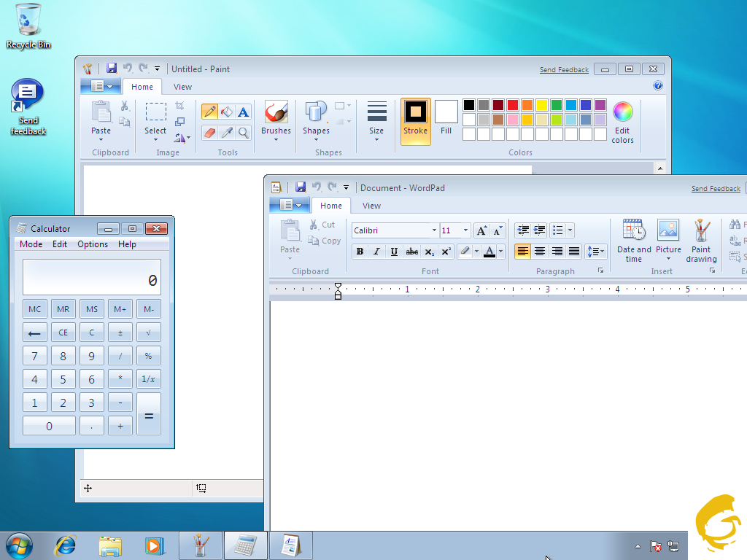This screenshot has width=747, height=560.
Task: Open Internet Explorer from the taskbar
Action: pos(66,545)
